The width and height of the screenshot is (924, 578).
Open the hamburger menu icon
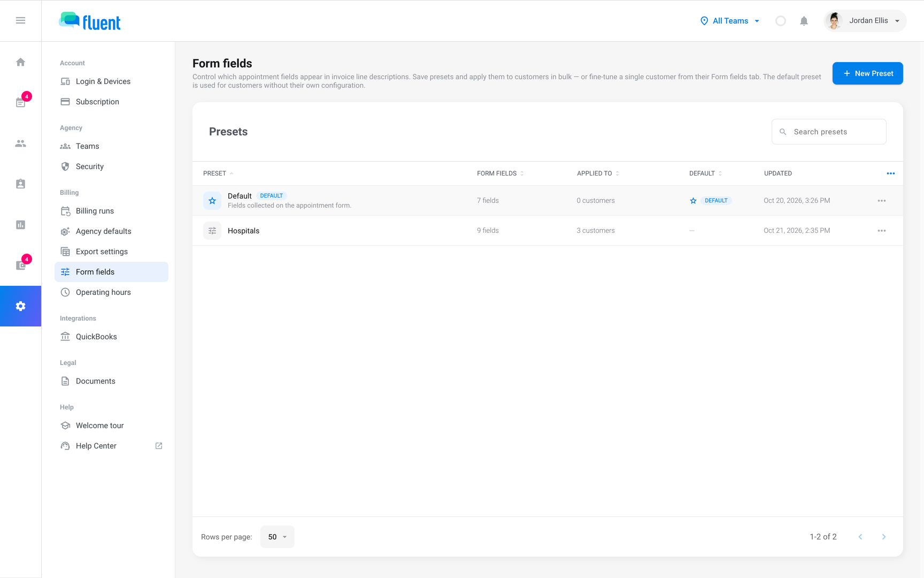click(20, 20)
